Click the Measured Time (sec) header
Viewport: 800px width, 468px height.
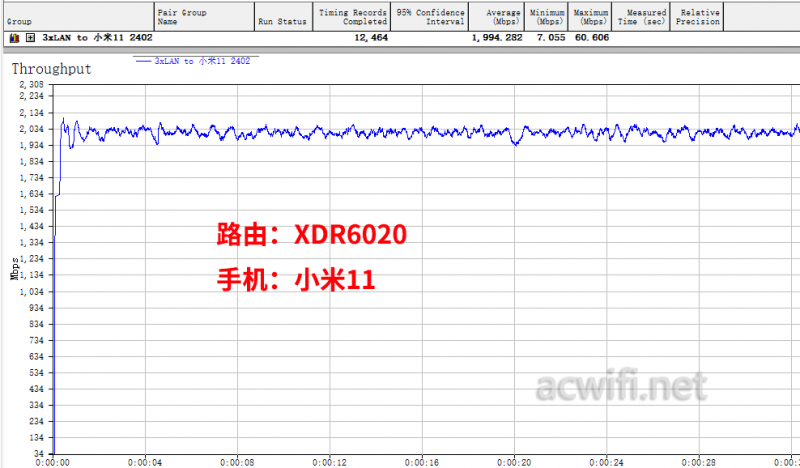coord(641,16)
